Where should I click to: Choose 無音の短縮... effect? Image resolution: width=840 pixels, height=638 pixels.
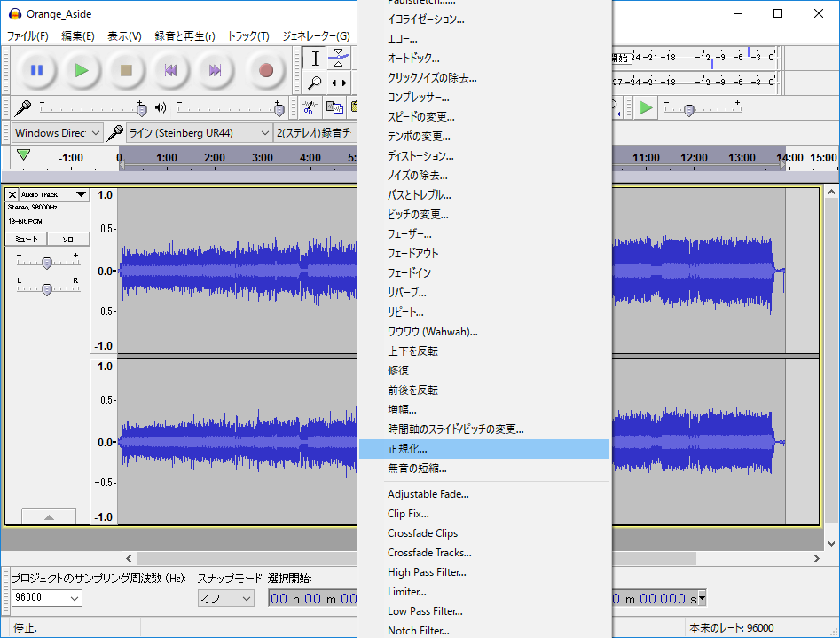(x=484, y=468)
